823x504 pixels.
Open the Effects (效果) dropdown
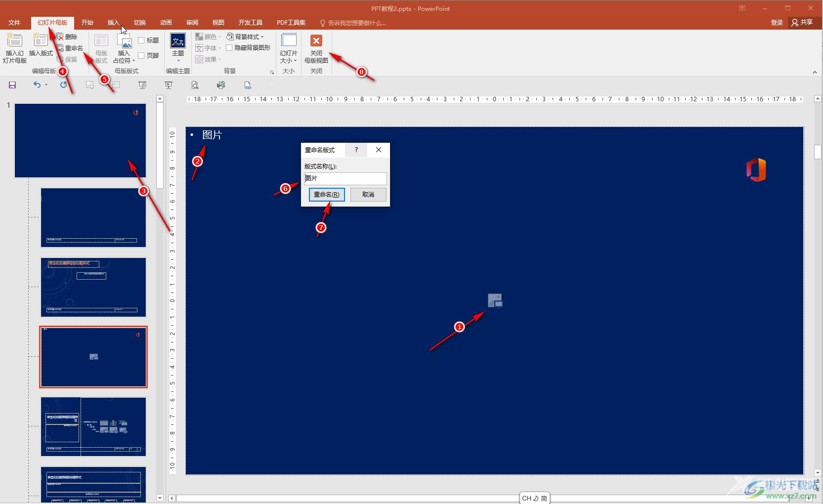[x=208, y=59]
